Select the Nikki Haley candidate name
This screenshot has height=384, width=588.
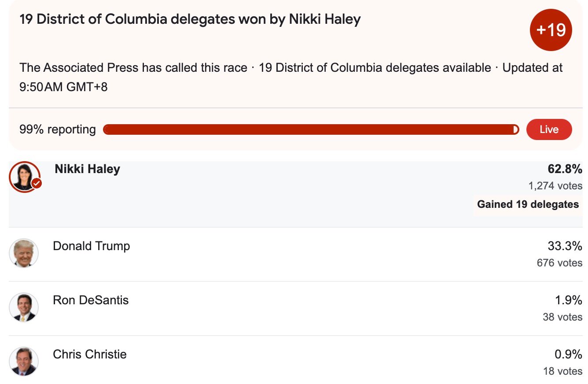[87, 169]
